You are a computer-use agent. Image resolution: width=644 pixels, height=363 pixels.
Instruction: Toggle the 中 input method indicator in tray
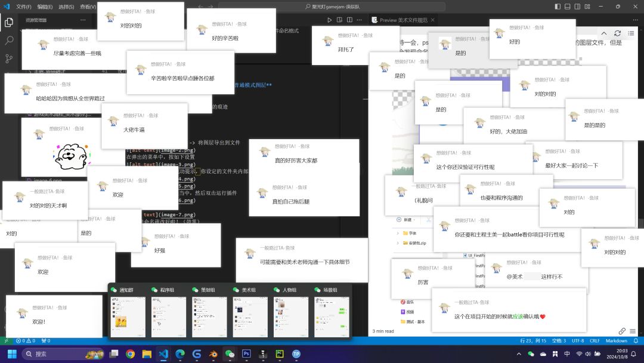pyautogui.click(x=567, y=353)
